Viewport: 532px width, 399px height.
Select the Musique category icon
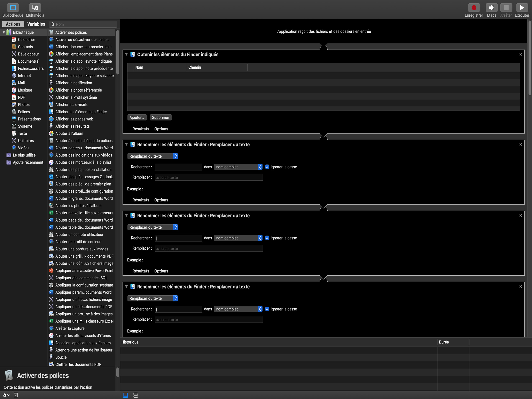[14, 90]
